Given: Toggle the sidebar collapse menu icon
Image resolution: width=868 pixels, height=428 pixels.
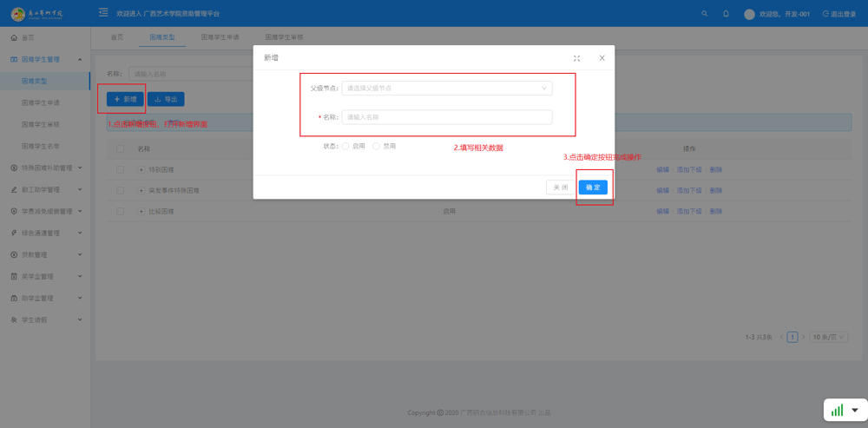Looking at the screenshot, I should coord(103,13).
